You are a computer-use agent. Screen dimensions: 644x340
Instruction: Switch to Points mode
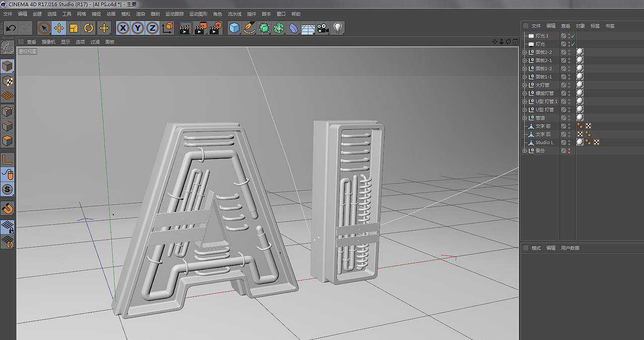click(8, 111)
